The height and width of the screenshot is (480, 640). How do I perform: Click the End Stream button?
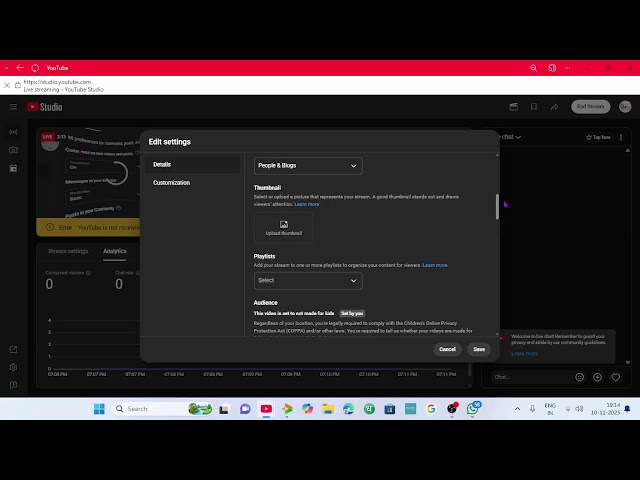point(590,107)
